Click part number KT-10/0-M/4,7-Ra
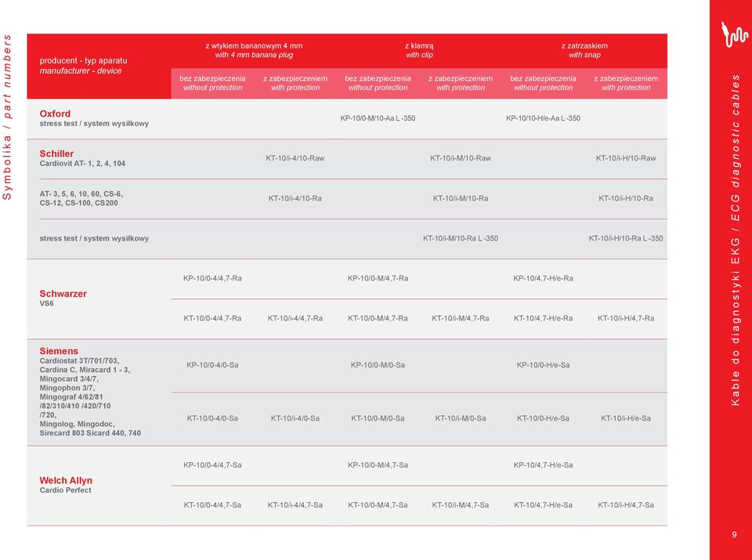Screen dimensions: 752x560 (x=378, y=318)
